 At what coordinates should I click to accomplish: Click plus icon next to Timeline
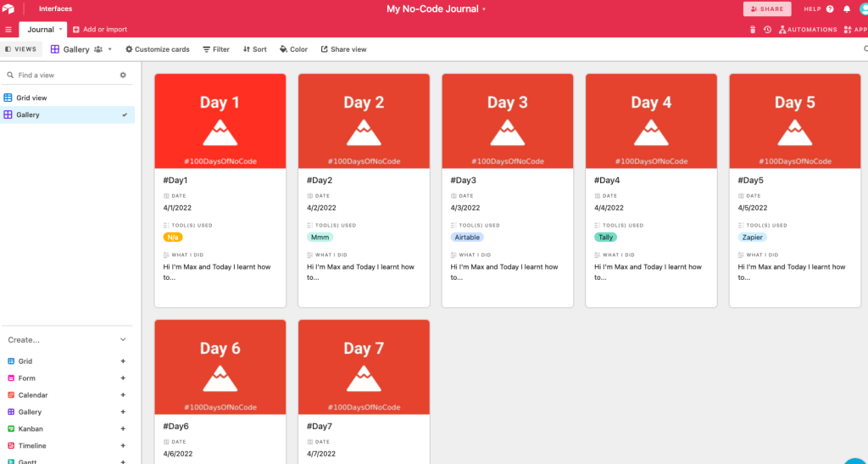pyautogui.click(x=123, y=446)
